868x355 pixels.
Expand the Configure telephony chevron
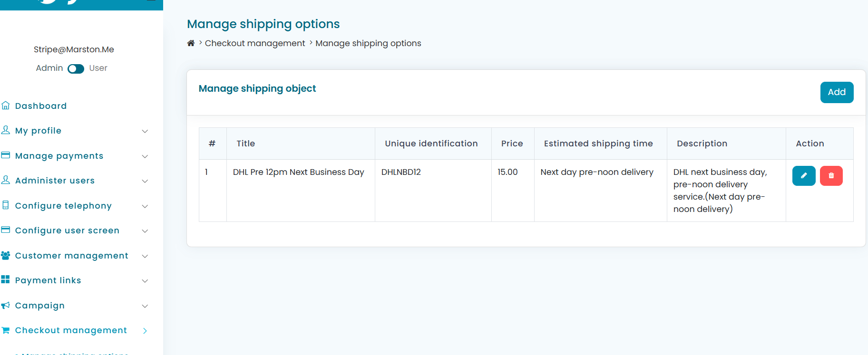coord(145,206)
